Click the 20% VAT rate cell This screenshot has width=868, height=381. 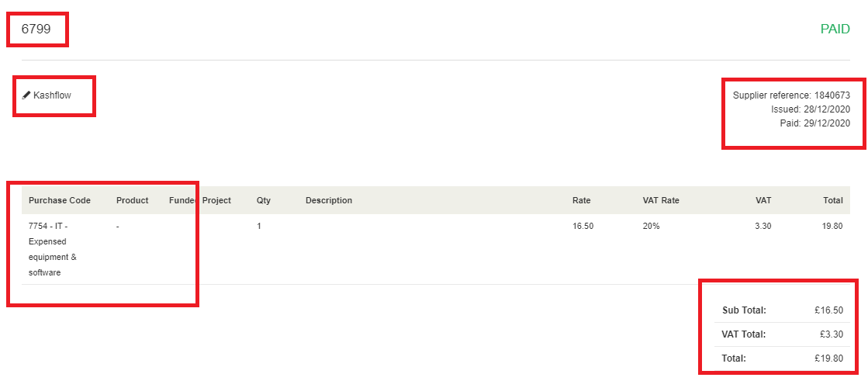pyautogui.click(x=651, y=226)
